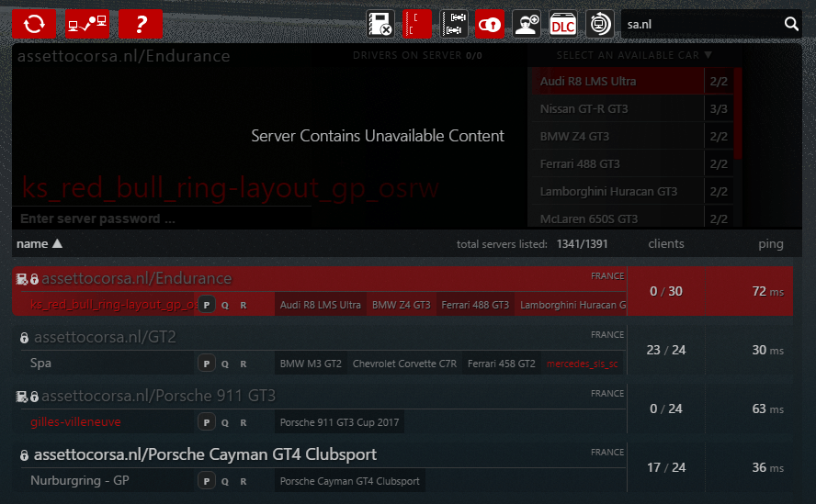Click the mercedes_sls_sc car tag
Screen dimensions: 816x504
click(583, 364)
